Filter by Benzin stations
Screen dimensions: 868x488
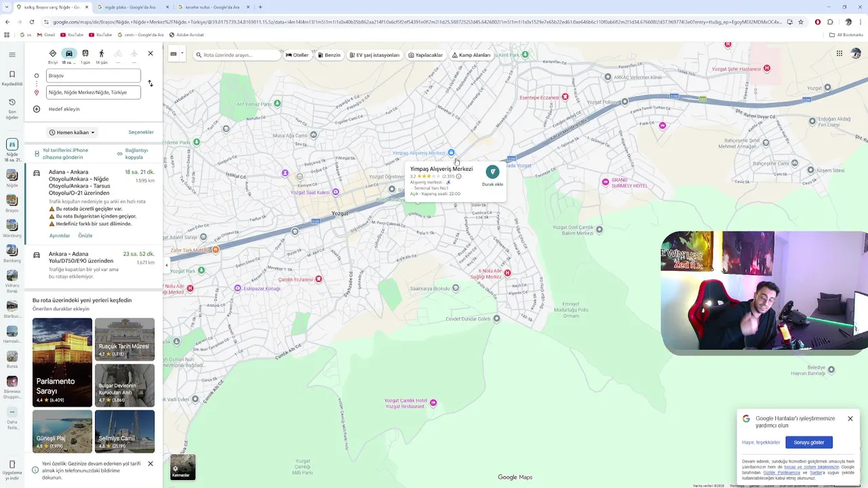point(329,55)
